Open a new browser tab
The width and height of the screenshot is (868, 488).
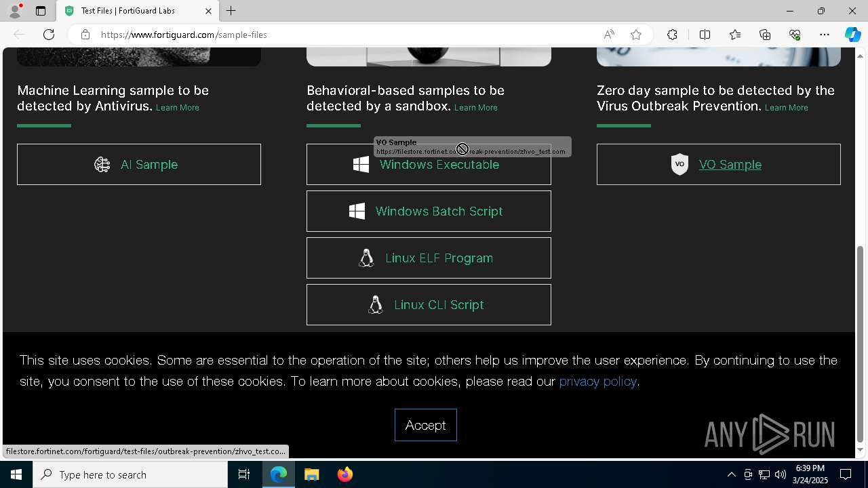pyautogui.click(x=231, y=11)
